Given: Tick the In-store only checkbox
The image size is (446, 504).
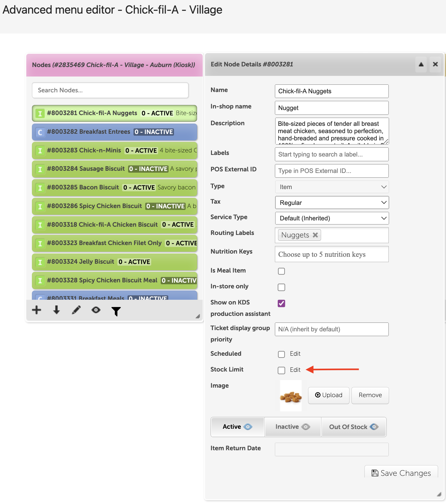Looking at the screenshot, I should click(x=281, y=287).
